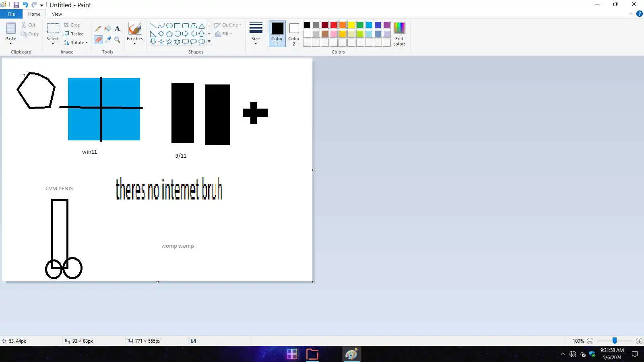The height and width of the screenshot is (362, 644).
Task: Click the Copy button
Action: coord(30,34)
